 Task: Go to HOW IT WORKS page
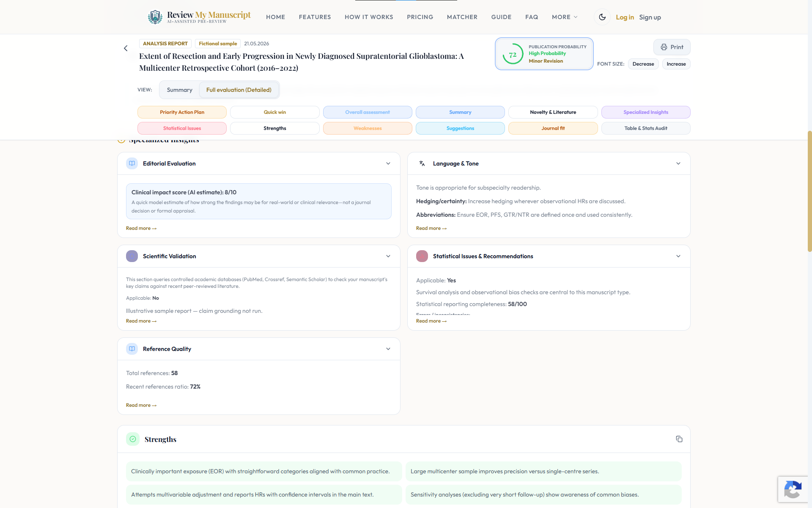pyautogui.click(x=369, y=17)
